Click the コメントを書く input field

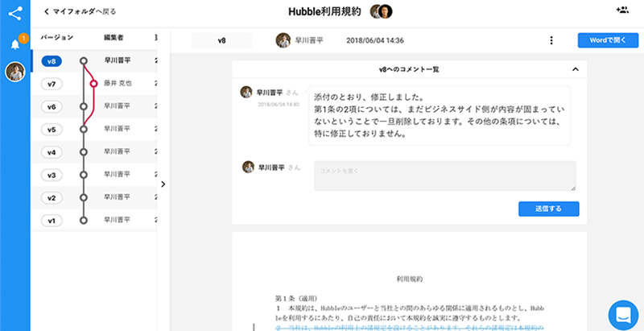click(445, 176)
